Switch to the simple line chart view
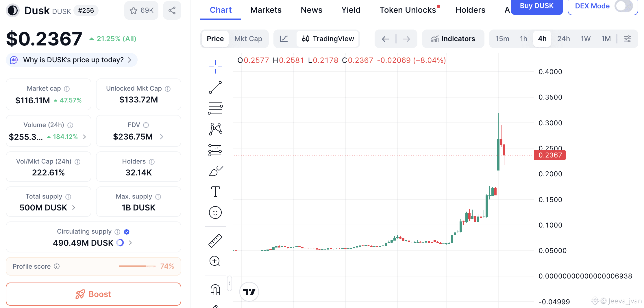The height and width of the screenshot is (308, 644). (x=284, y=39)
